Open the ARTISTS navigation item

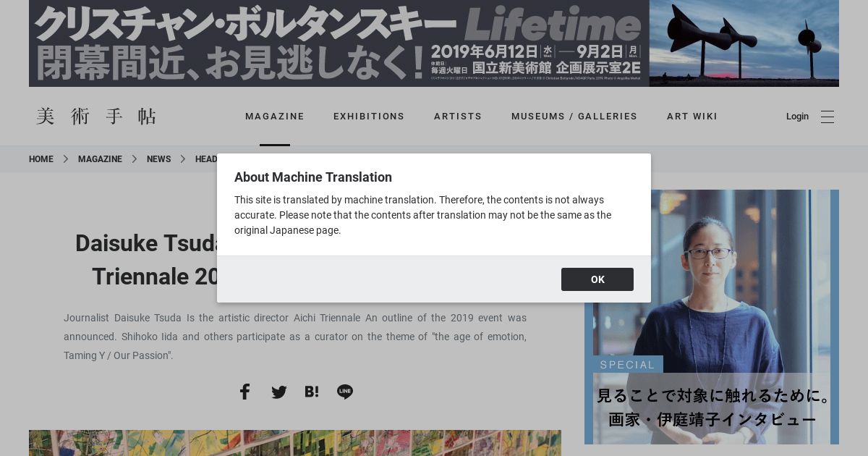(458, 117)
